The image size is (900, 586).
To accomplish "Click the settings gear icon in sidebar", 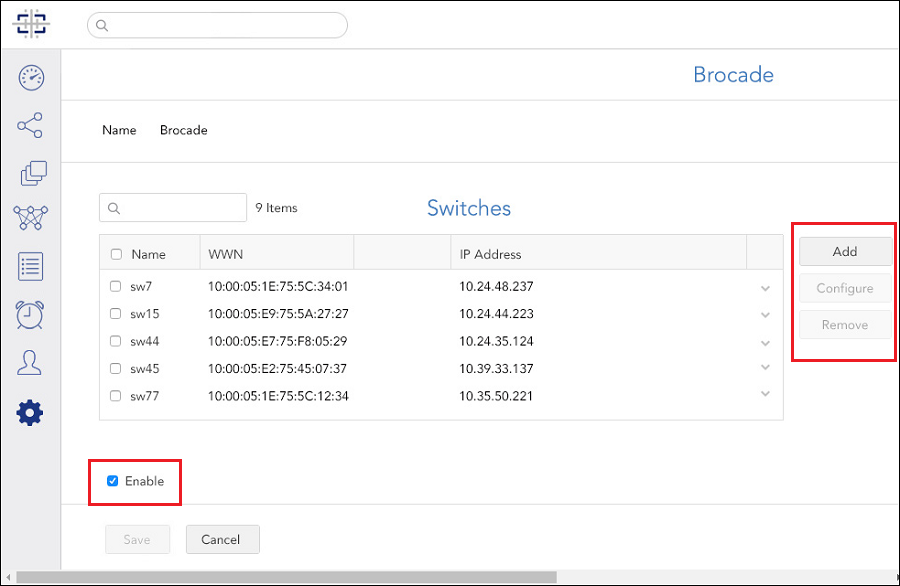I will click(x=30, y=413).
